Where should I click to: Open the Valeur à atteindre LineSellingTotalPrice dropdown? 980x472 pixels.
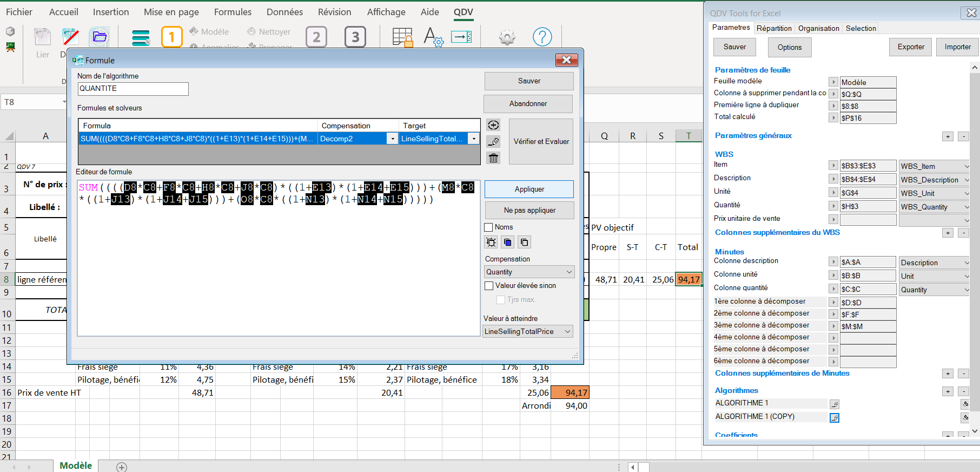click(x=528, y=331)
